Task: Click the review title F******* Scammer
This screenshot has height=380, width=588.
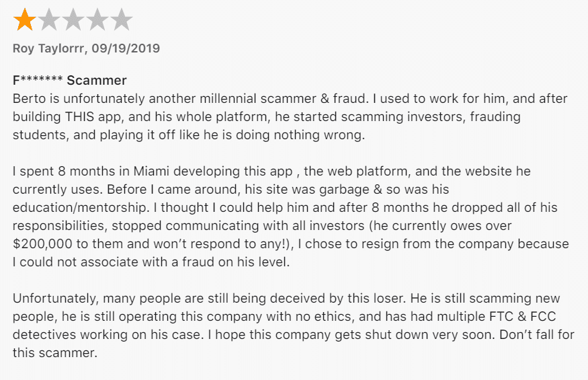Action: (x=70, y=80)
